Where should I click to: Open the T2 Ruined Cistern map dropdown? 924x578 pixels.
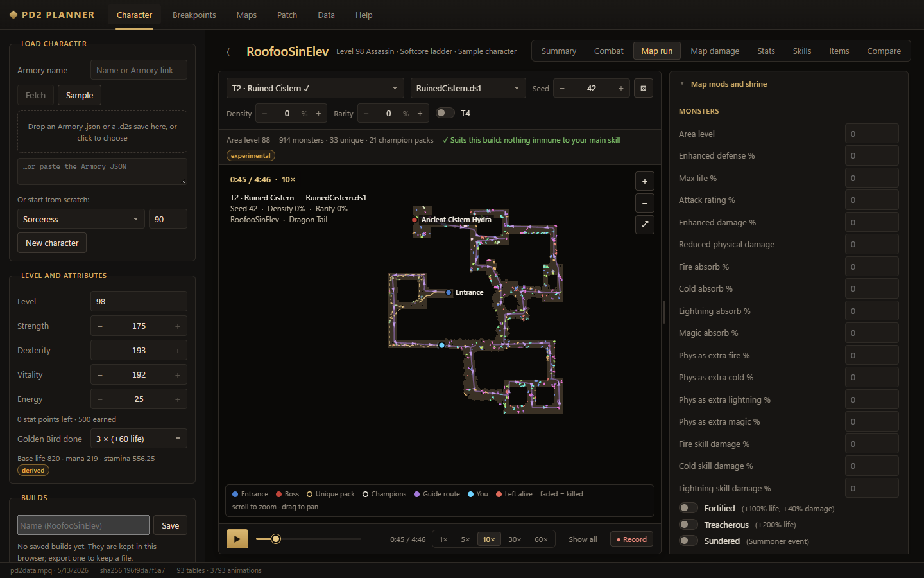coord(315,89)
